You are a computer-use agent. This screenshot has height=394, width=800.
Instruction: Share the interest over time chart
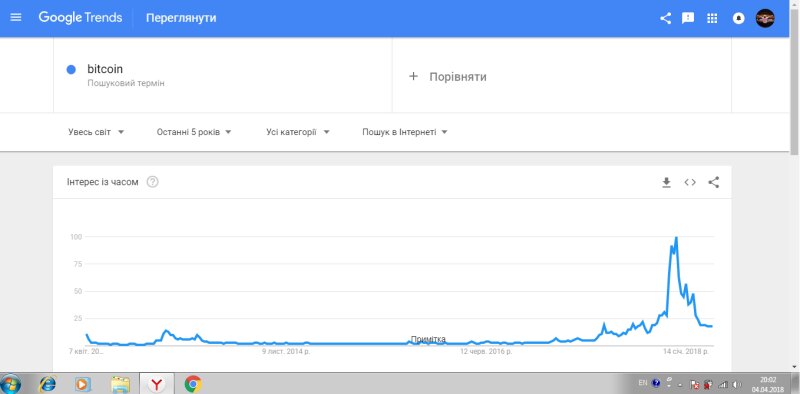pos(714,182)
